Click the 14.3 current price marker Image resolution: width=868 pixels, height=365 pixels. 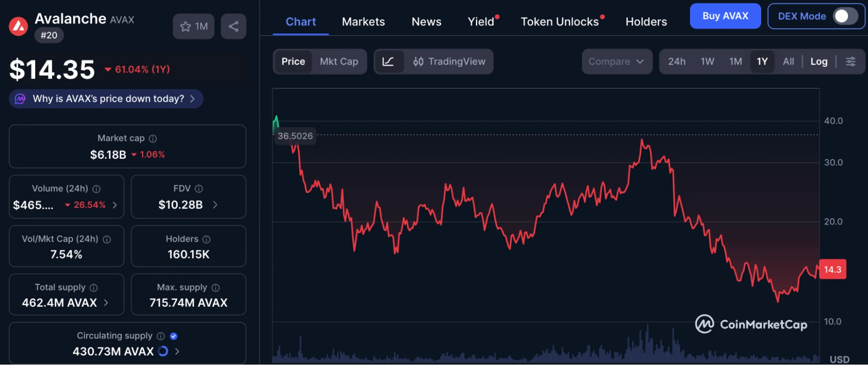click(x=832, y=270)
